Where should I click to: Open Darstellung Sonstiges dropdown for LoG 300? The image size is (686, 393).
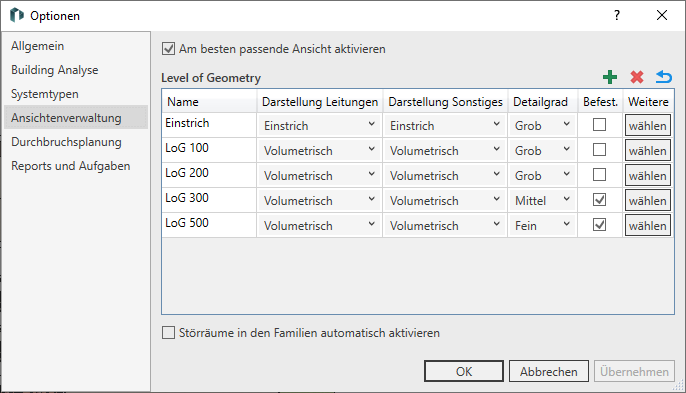click(445, 200)
